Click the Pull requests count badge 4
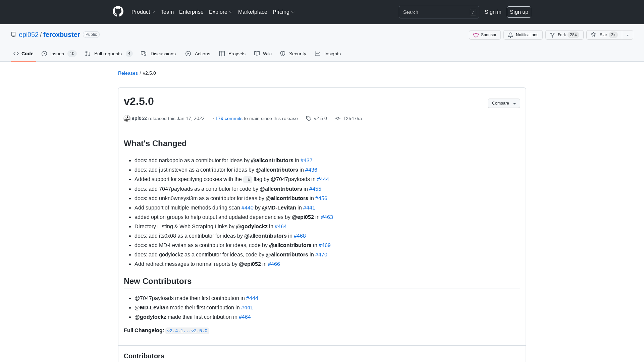 click(129, 54)
